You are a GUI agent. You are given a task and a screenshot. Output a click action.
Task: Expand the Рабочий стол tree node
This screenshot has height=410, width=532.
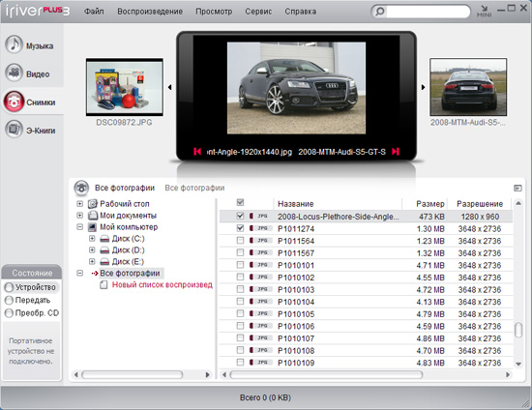click(79, 204)
